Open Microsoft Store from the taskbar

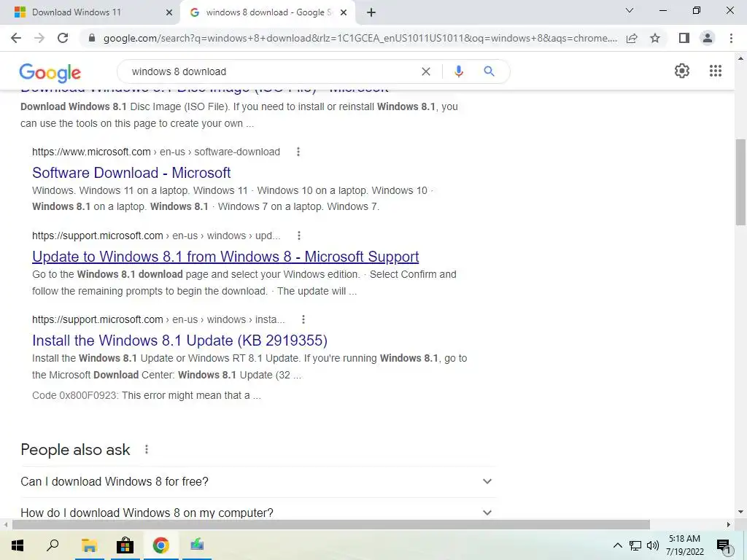pos(125,545)
